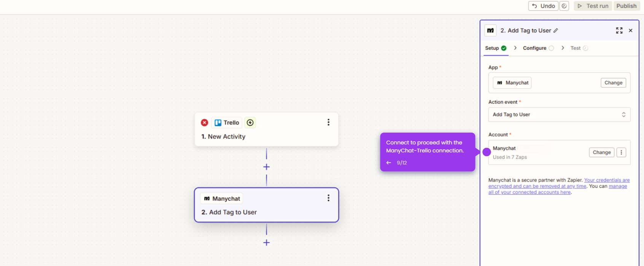Publish the Zap
This screenshot has width=644, height=266.
tap(626, 6)
